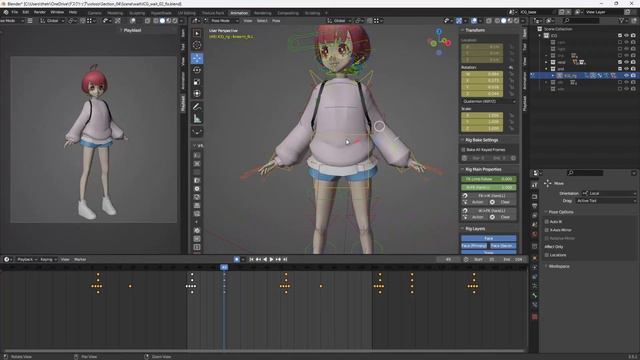Open the Marker menu in timeline

pos(80,260)
